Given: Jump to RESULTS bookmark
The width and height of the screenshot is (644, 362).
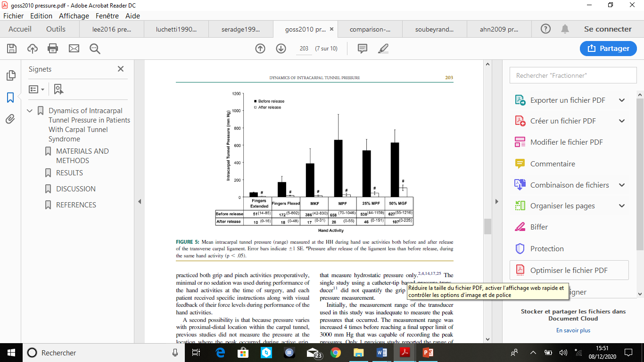Looking at the screenshot, I should click(69, 173).
